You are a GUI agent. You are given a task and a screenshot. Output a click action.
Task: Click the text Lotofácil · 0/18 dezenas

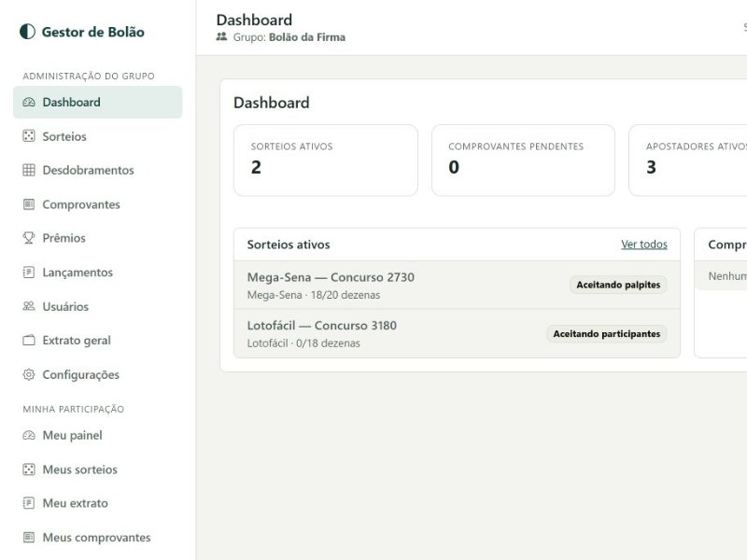point(303,343)
